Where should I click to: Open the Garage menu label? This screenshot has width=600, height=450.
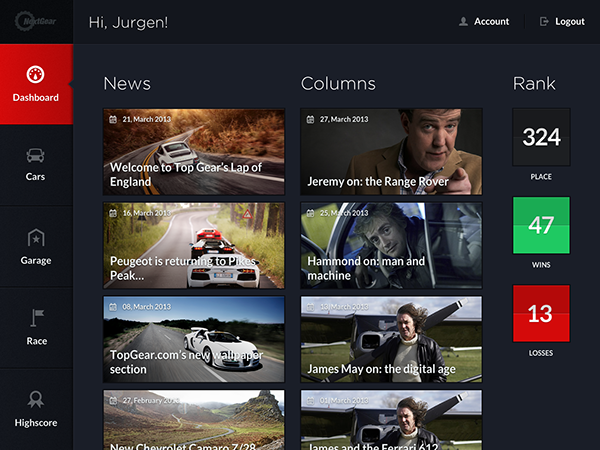pyautogui.click(x=36, y=261)
